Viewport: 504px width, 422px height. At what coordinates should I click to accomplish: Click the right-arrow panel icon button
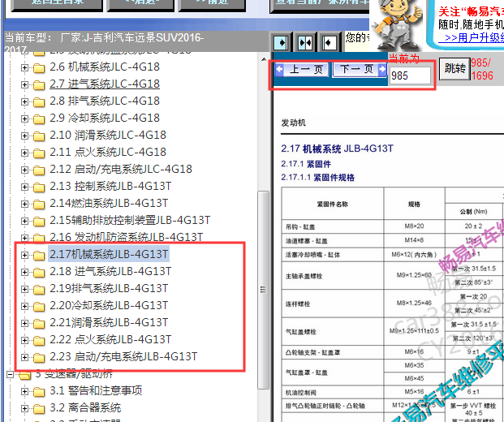(282, 42)
